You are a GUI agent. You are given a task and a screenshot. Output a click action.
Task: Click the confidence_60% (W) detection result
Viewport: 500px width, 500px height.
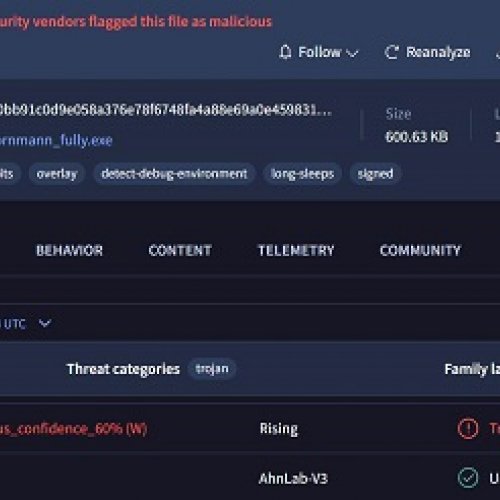(73, 429)
